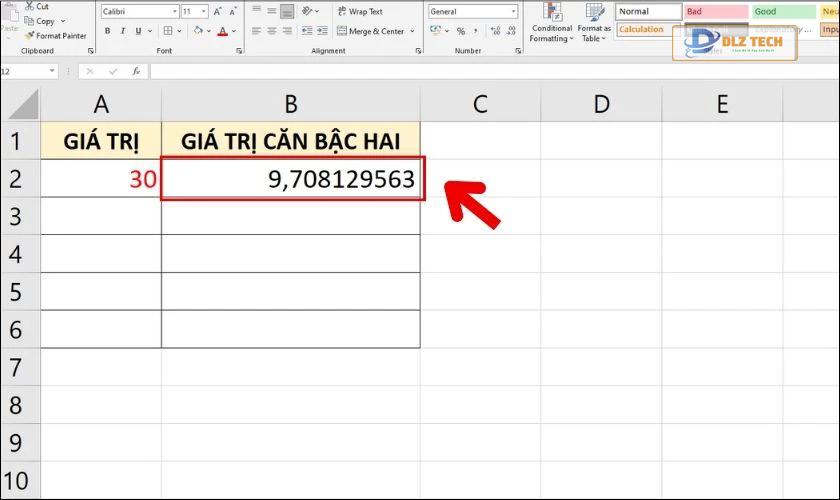This screenshot has height=500, width=840.
Task: Select column A header
Action: click(x=101, y=105)
